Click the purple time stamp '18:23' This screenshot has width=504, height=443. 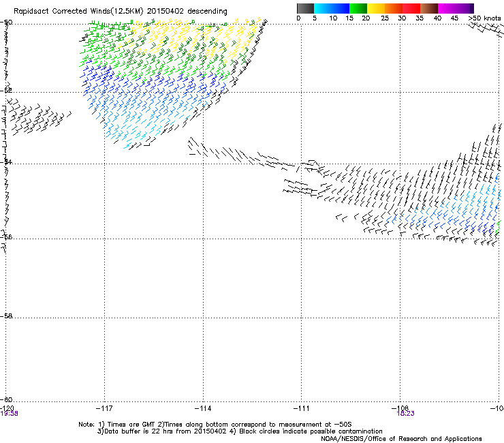pos(405,414)
